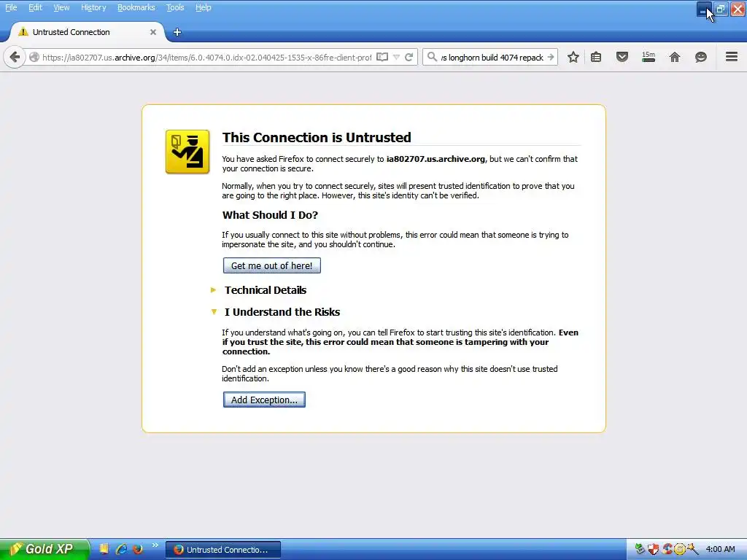Click the site identity globe icon
This screenshot has width=747, height=560.
[34, 57]
